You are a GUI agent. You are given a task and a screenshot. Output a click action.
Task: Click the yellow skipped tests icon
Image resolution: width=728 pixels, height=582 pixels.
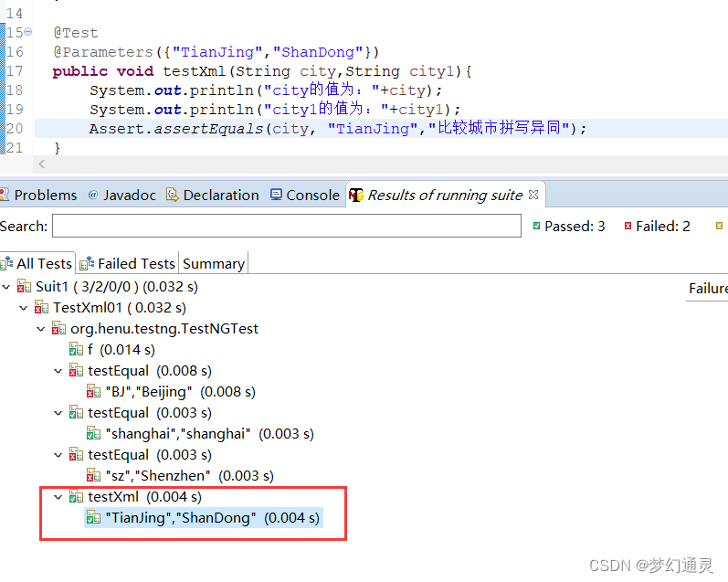(719, 226)
